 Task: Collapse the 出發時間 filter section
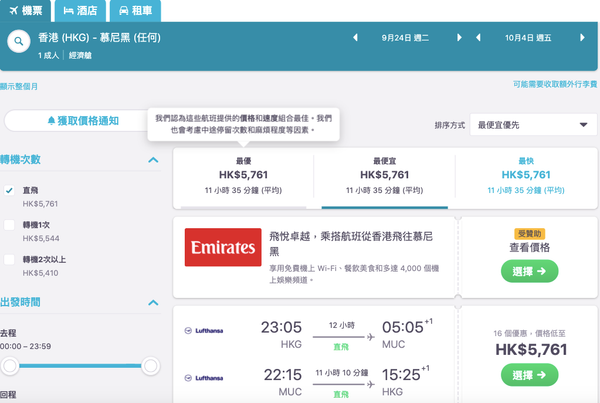(x=153, y=303)
